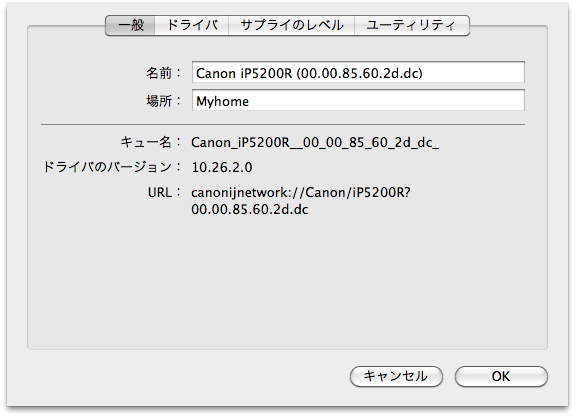
Task: Go to the ユーティリティ tab
Action: [x=411, y=25]
